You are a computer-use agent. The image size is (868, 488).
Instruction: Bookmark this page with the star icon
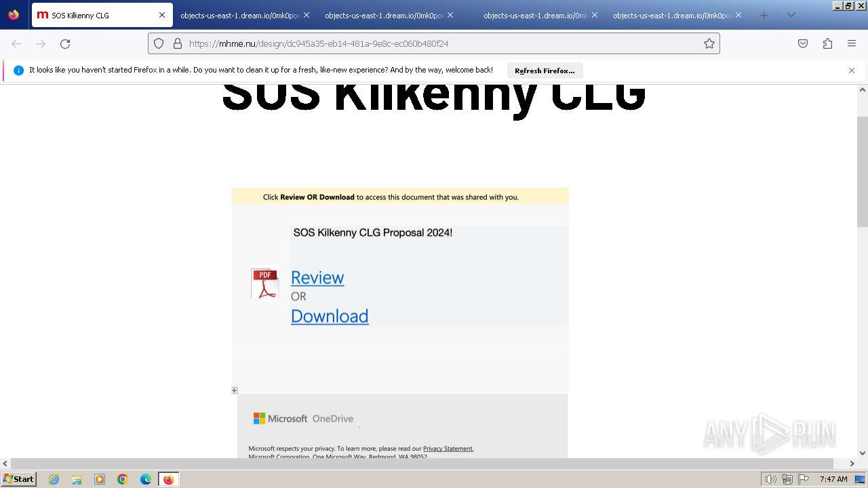tap(709, 43)
